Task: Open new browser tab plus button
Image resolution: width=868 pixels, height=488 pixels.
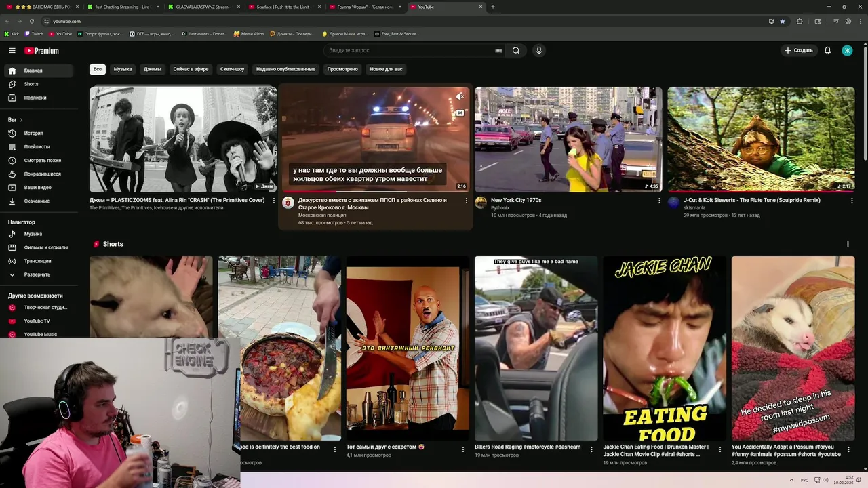Action: (492, 7)
